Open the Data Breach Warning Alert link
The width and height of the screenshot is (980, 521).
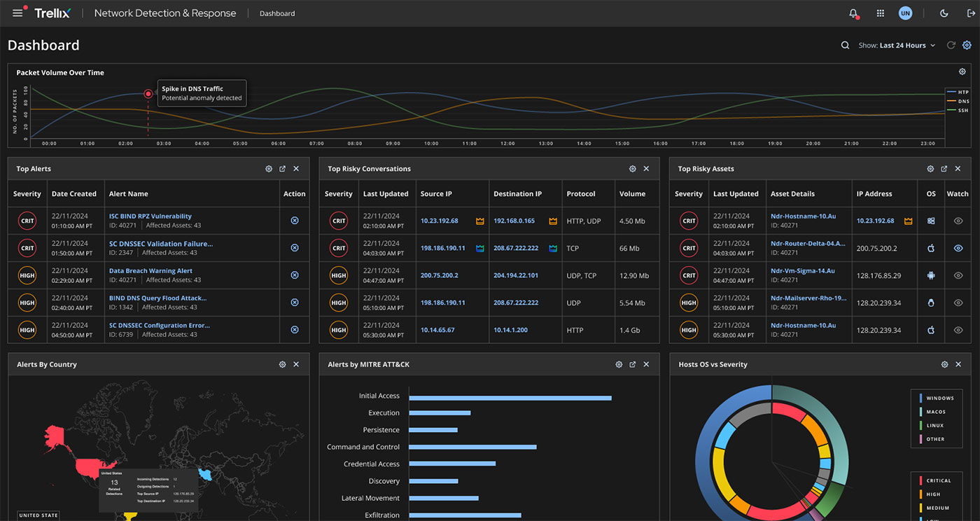(150, 271)
